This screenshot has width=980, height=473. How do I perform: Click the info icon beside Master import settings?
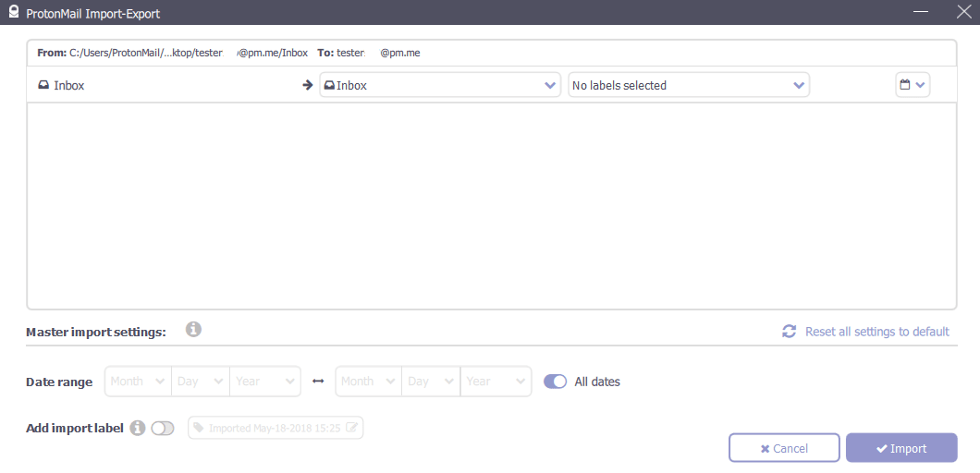pos(194,329)
